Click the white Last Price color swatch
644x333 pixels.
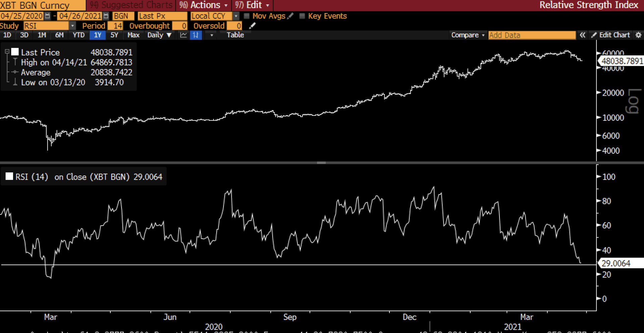click(15, 52)
